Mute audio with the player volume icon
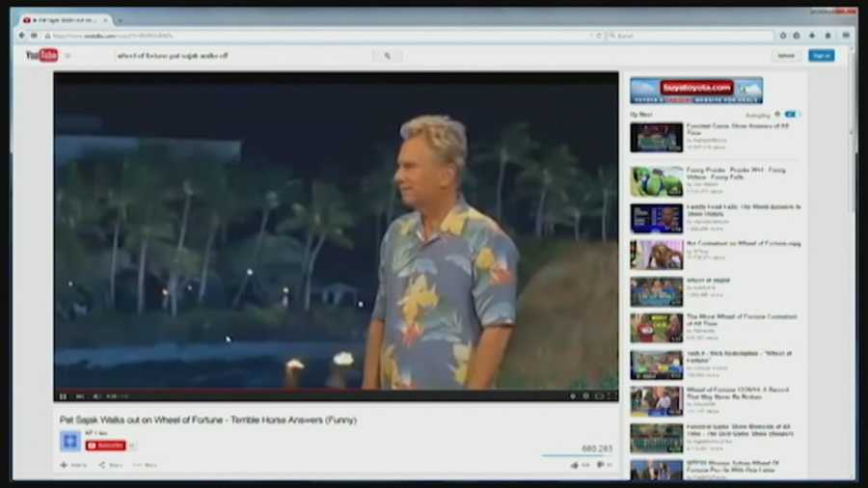The image size is (868, 488). pyautogui.click(x=96, y=396)
